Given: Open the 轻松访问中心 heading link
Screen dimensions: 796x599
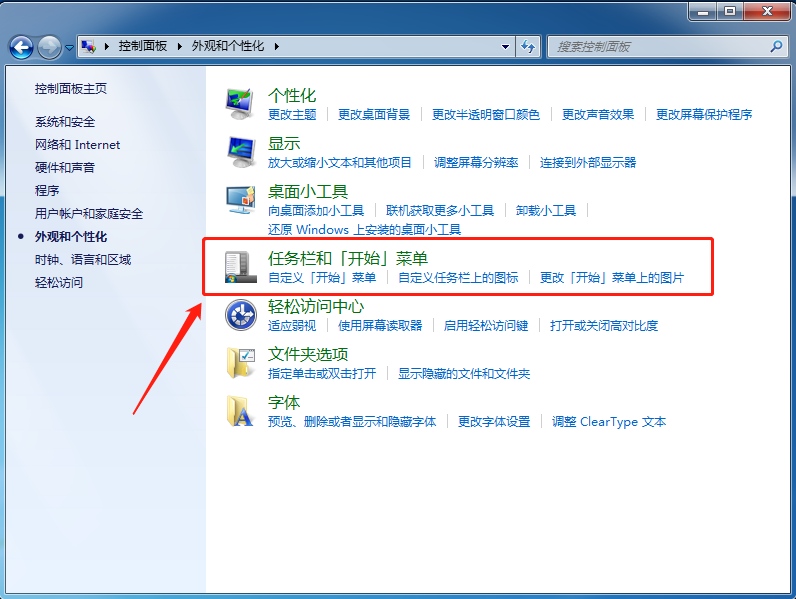Looking at the screenshot, I should point(316,306).
